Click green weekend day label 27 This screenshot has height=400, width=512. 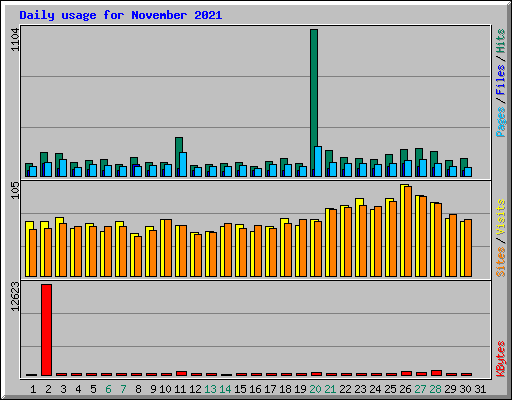[420, 389]
